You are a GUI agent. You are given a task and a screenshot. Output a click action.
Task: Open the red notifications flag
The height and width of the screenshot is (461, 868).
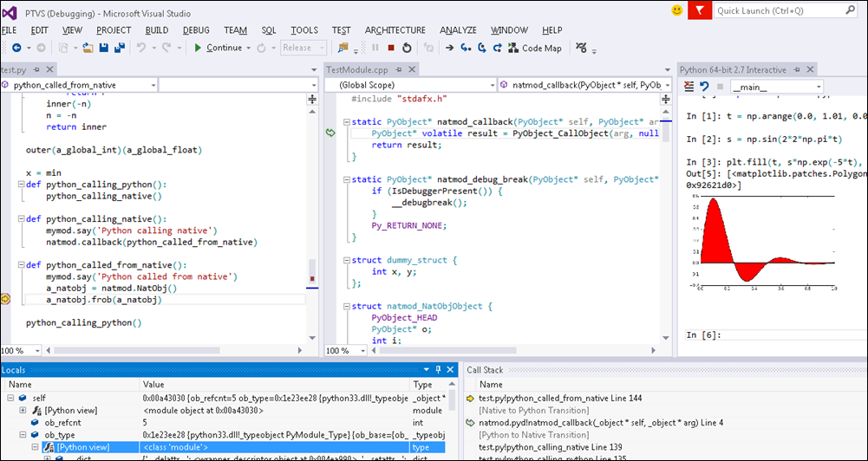coord(699,10)
